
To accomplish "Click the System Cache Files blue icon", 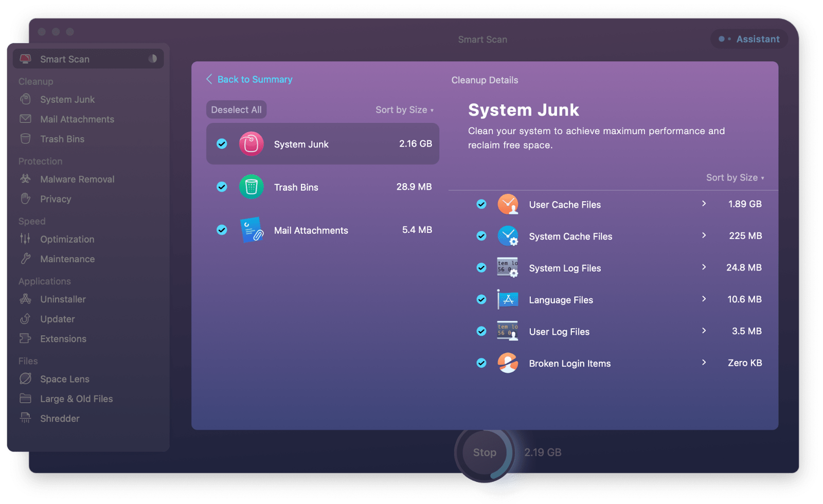I will (x=508, y=236).
